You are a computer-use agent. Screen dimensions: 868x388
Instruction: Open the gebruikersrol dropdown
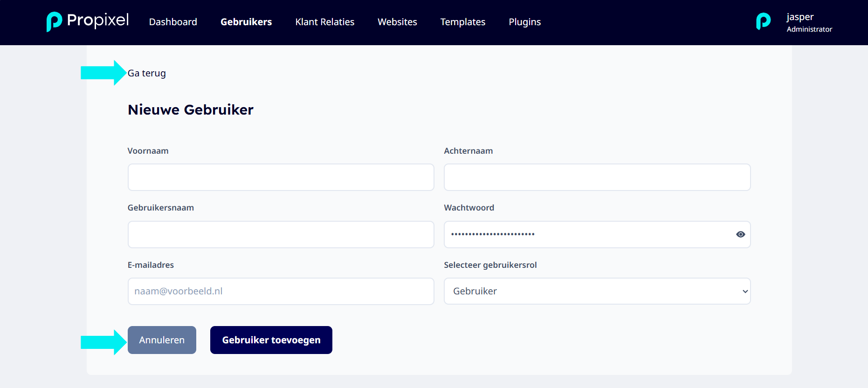[597, 291]
